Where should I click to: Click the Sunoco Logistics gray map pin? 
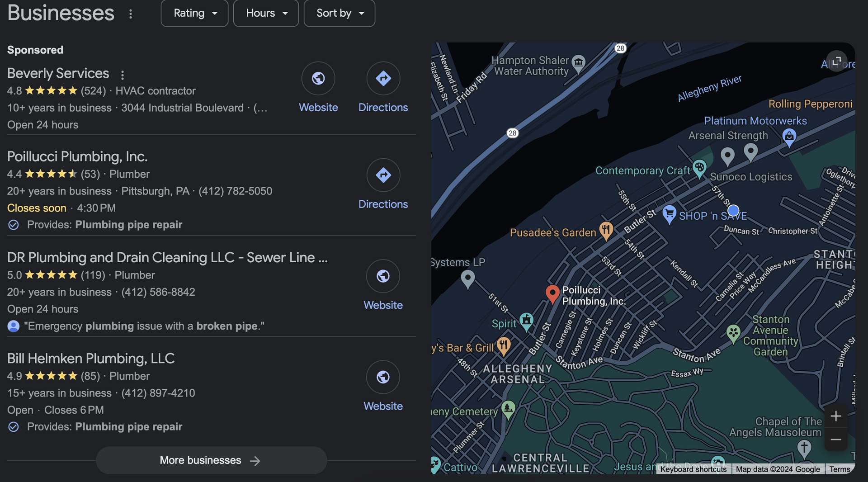coord(727,156)
